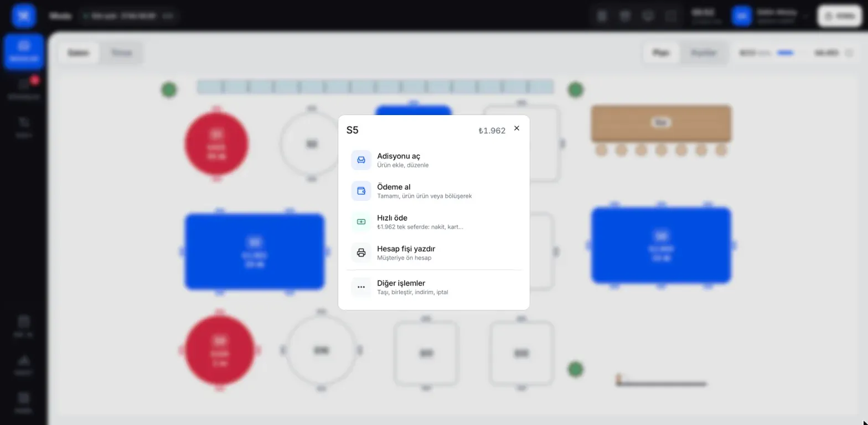
Task: Click the blue app logo in top-left corner
Action: 24,16
